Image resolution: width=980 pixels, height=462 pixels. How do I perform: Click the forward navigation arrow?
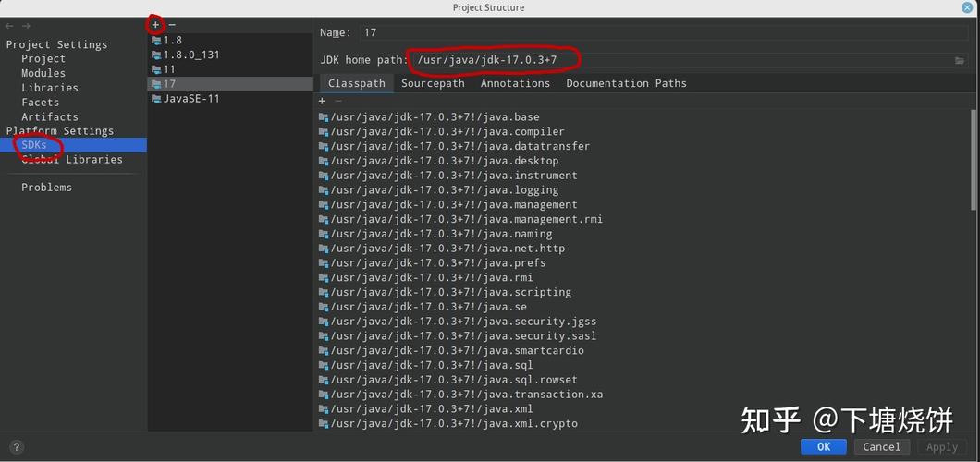point(26,26)
